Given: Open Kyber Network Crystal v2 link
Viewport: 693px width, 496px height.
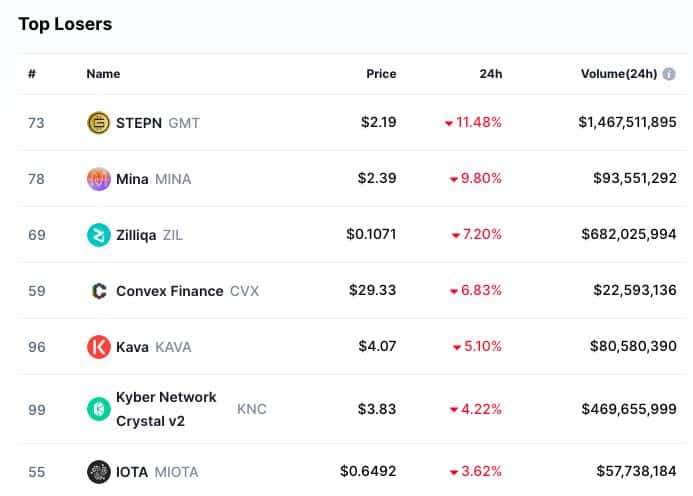Looking at the screenshot, I should [x=166, y=409].
